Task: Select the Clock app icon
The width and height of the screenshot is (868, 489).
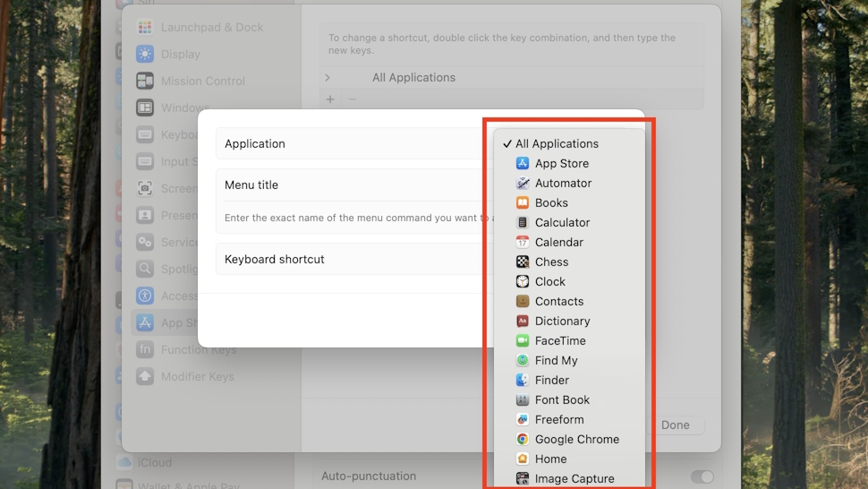Action: (522, 281)
